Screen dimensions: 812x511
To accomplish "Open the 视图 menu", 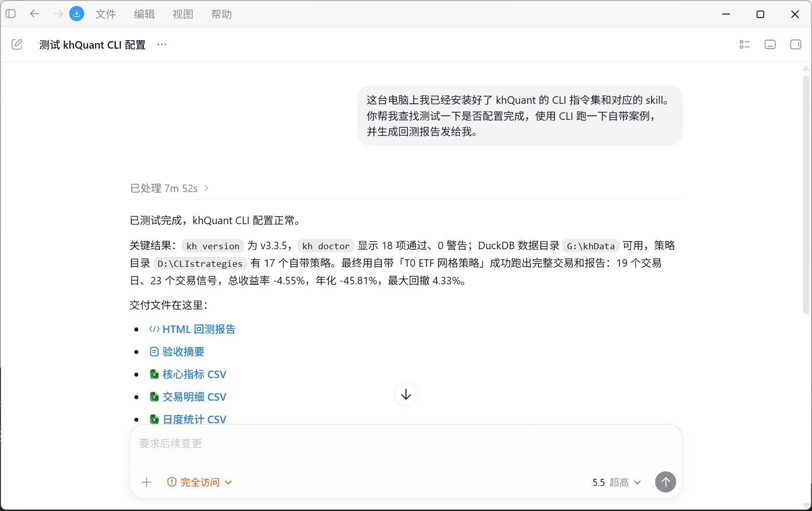I will [183, 14].
